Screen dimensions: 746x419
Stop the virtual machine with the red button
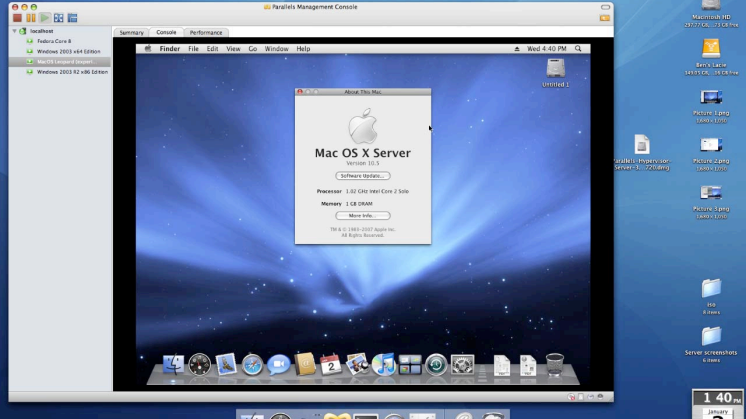(18, 18)
